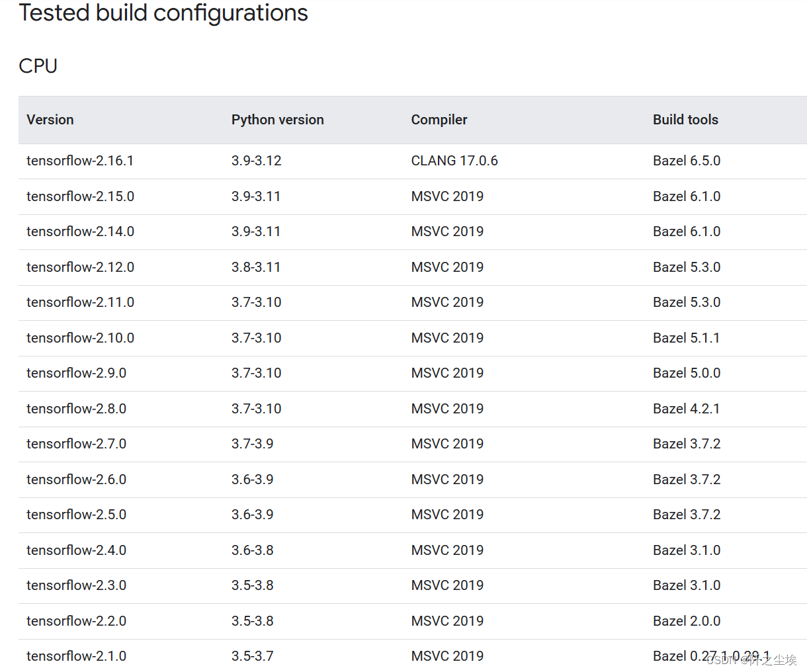The height and width of the screenshot is (672, 807).
Task: Click Python 3.6-3.9 in tensorflow-2.6.0 row
Action: [x=253, y=480]
